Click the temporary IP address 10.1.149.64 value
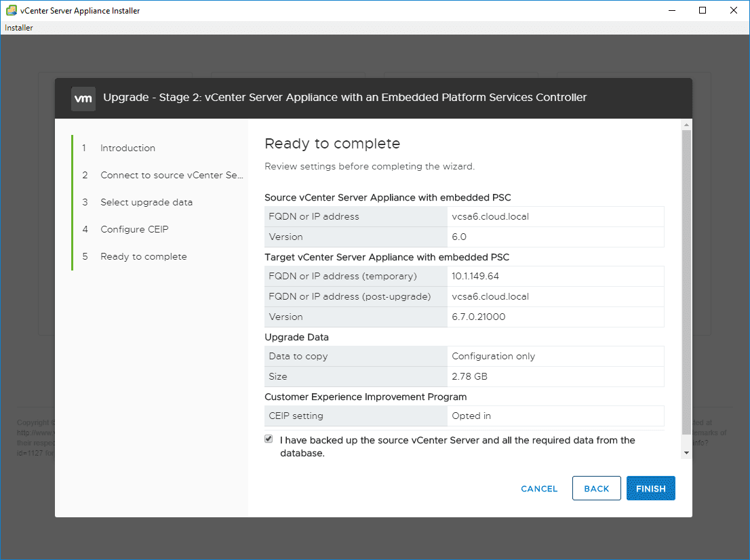Image resolution: width=750 pixels, height=560 pixels. pyautogui.click(x=478, y=276)
